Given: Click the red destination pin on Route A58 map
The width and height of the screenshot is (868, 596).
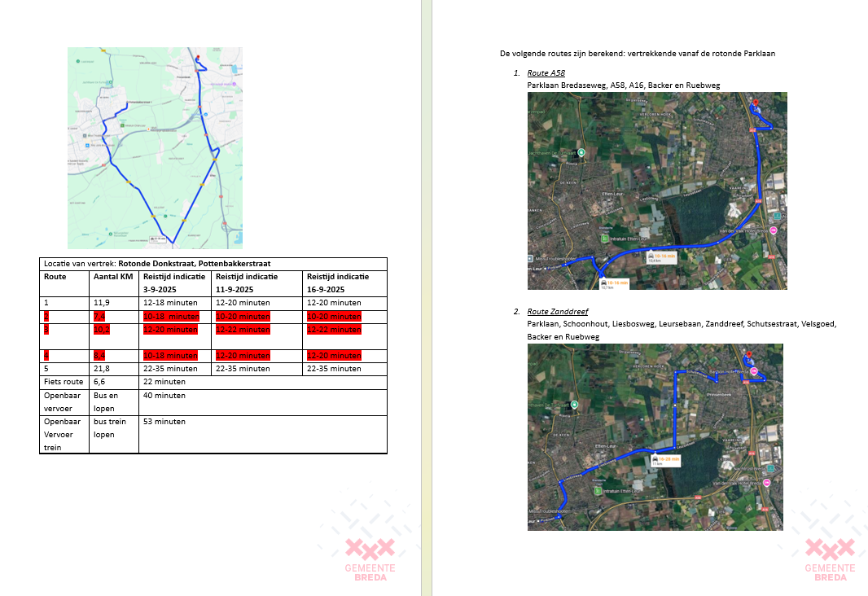Looking at the screenshot, I should pos(755,103).
